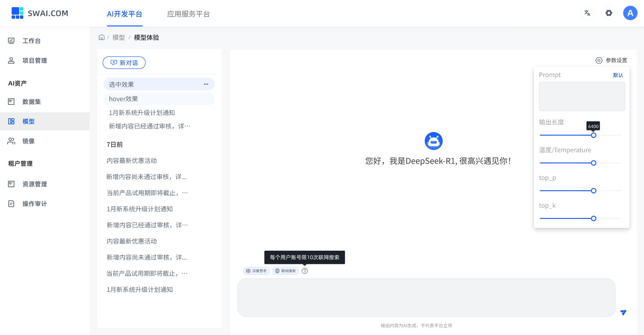Click the SWAI.COM logo
644x335 pixels.
click(40, 13)
